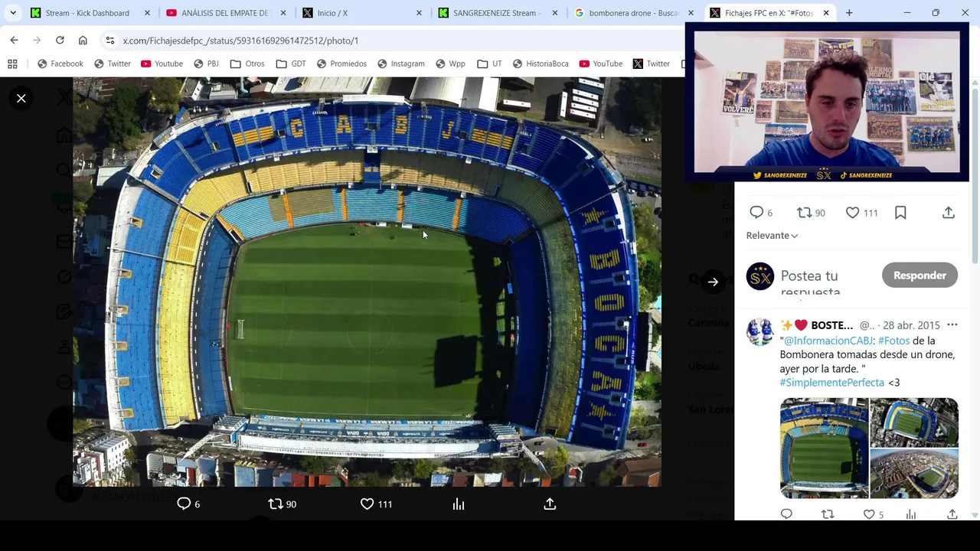The height and width of the screenshot is (551, 980).
Task: Click the address bar URL
Action: [x=240, y=41]
